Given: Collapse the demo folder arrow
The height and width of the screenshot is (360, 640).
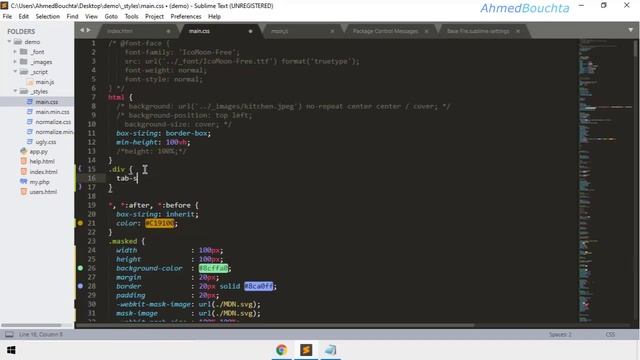Looking at the screenshot, I should click(x=9, y=42).
